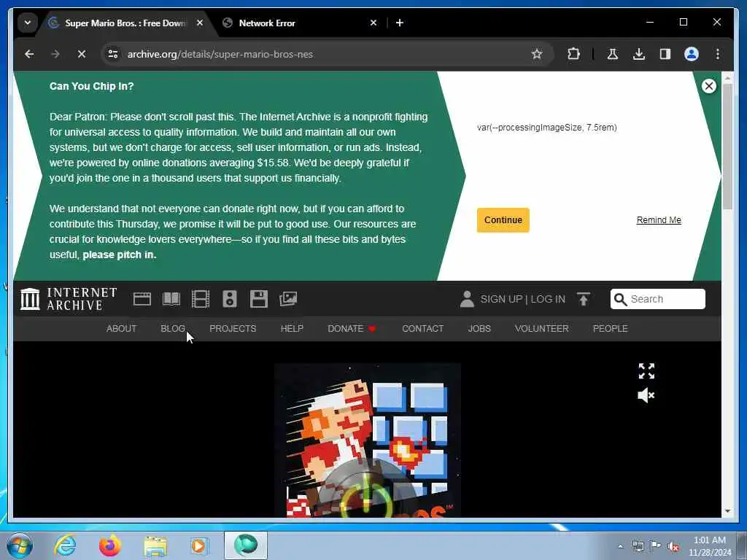Open a new browser tab
Image resolution: width=747 pixels, height=560 pixels.
(400, 23)
